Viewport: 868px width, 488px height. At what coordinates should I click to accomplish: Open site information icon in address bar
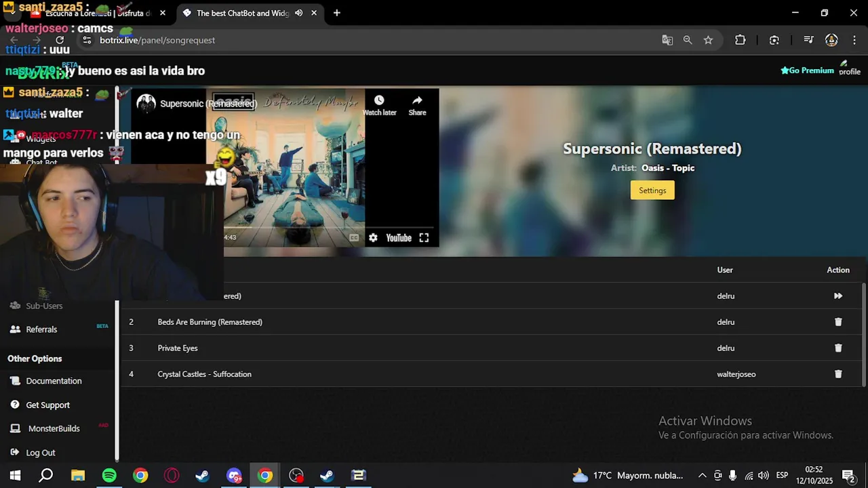(x=87, y=40)
